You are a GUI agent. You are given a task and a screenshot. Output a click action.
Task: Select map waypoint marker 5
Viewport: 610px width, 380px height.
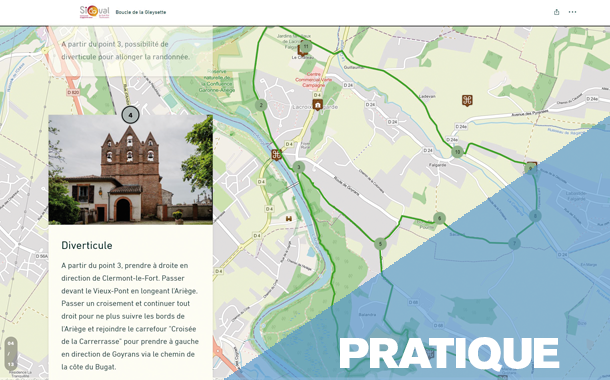pos(380,244)
